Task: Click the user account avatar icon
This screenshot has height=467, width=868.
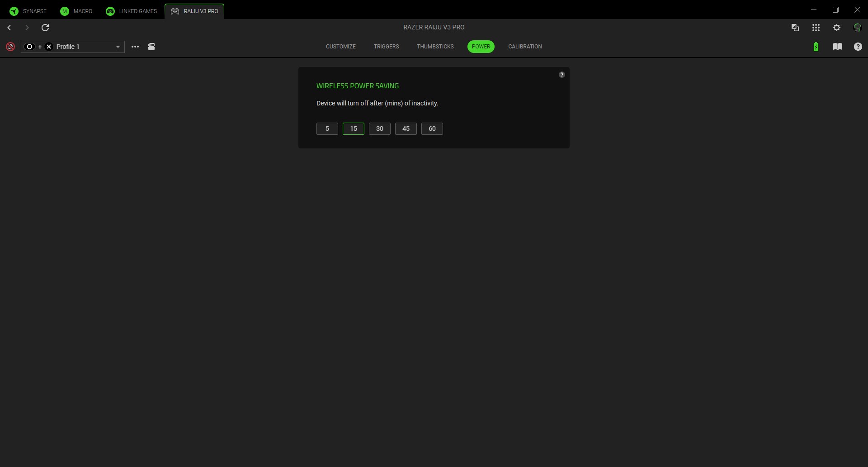Action: 857,28
